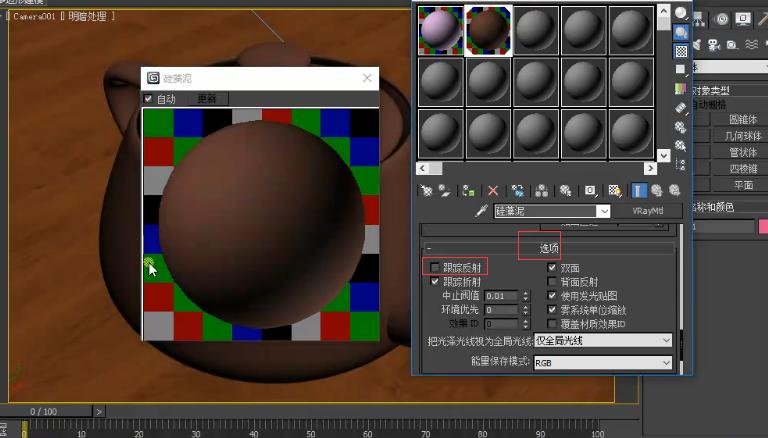Open material name dropdown arrow
768x438 pixels.
click(x=603, y=211)
